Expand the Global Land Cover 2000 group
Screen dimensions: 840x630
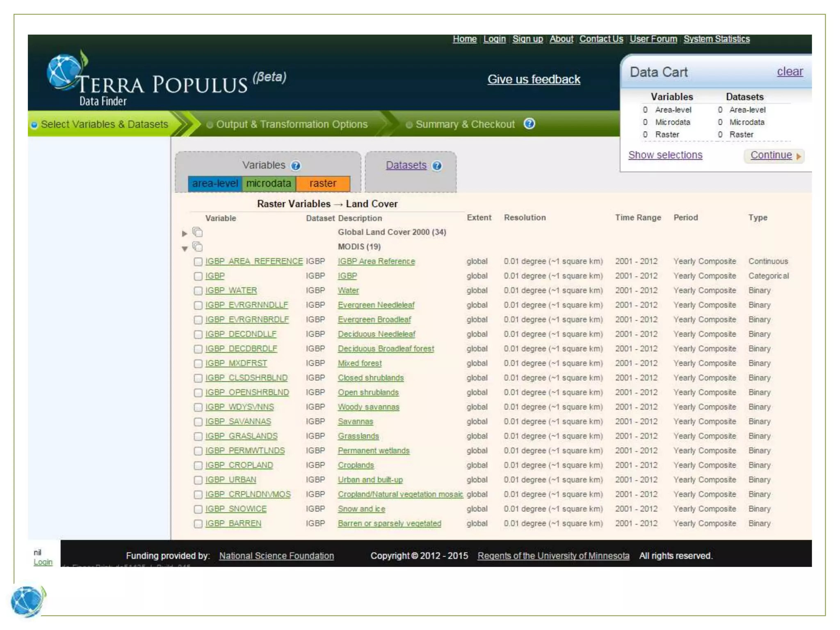pyautogui.click(x=185, y=233)
